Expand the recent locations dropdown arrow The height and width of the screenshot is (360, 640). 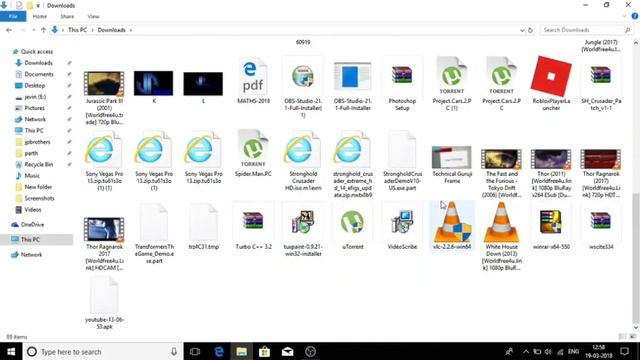point(33,30)
